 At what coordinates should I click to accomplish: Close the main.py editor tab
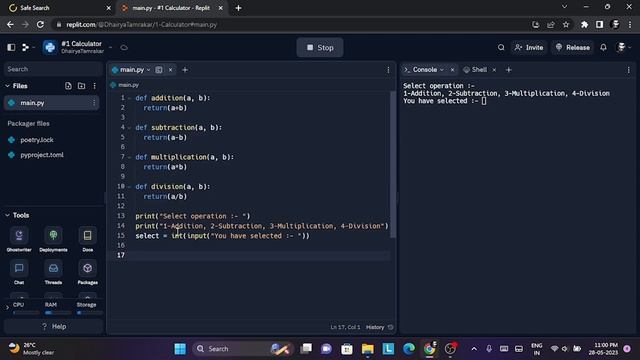170,70
